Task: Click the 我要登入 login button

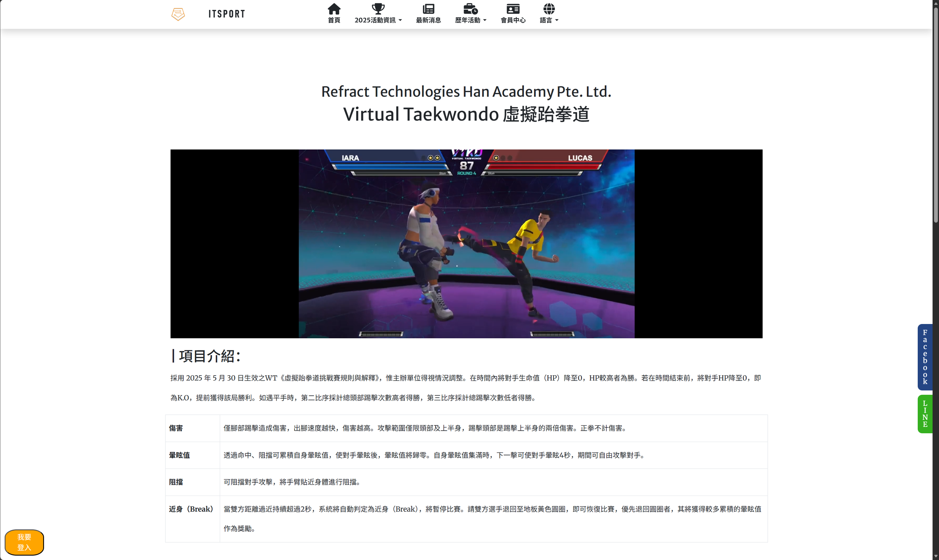Action: coord(24,542)
